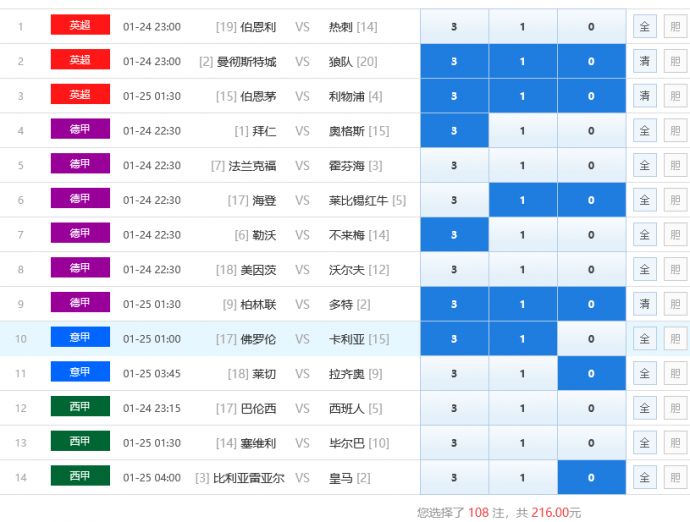Mark 胆 for 伯恩茅 vs 利物浦

coord(675,96)
